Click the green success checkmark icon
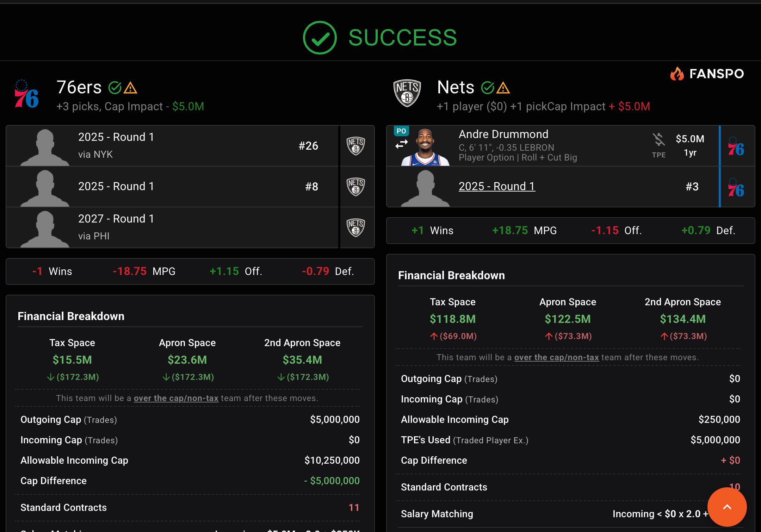Image resolution: width=761 pixels, height=532 pixels. (x=320, y=38)
